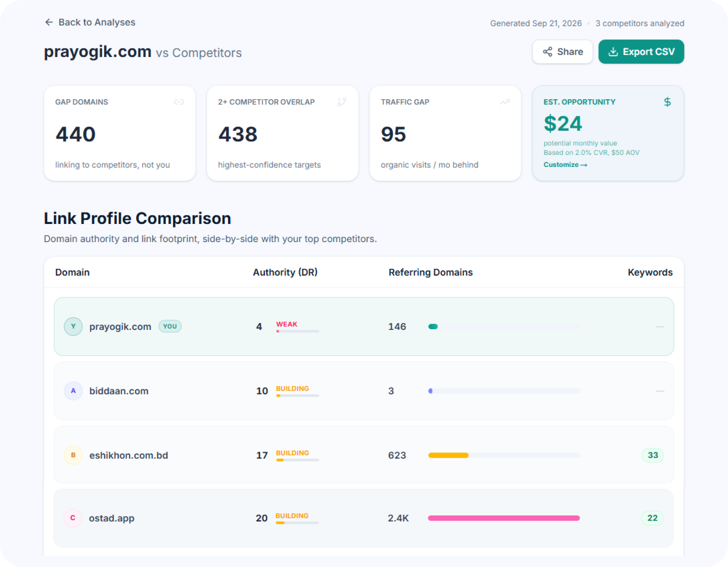Click the 440 Gap Domains value
Viewport: 728px width, 567px height.
[75, 134]
